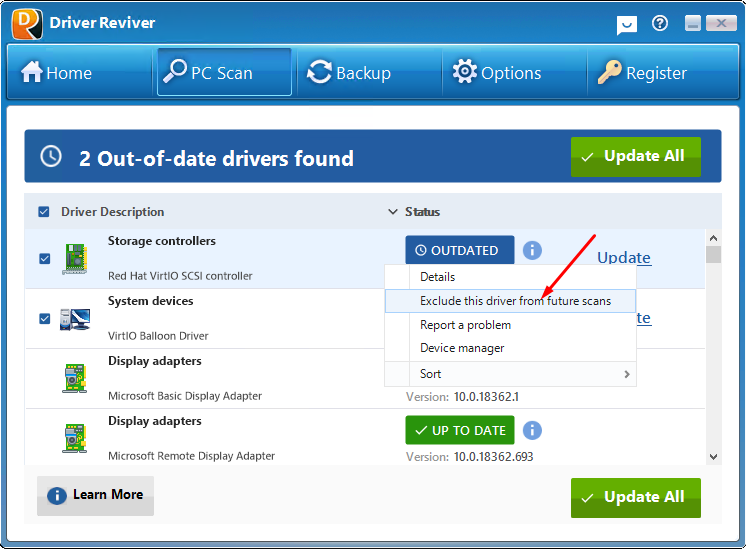The width and height of the screenshot is (746, 551).
Task: Click the OUTDATED status badge
Action: point(460,250)
